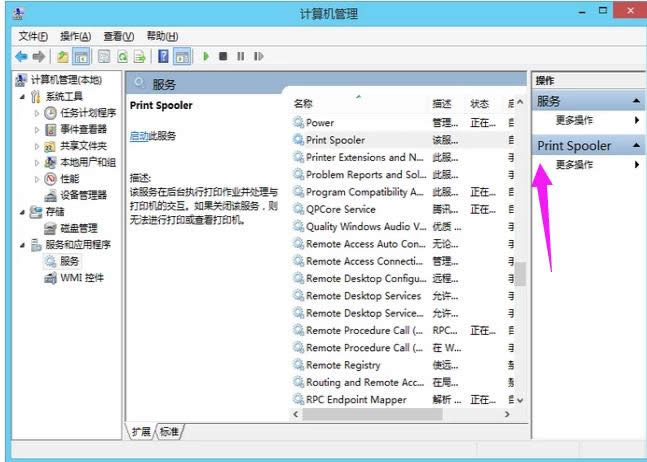Click the vertical scrollbar thumb in services list
The width and height of the screenshot is (647, 462).
[x=520, y=274]
